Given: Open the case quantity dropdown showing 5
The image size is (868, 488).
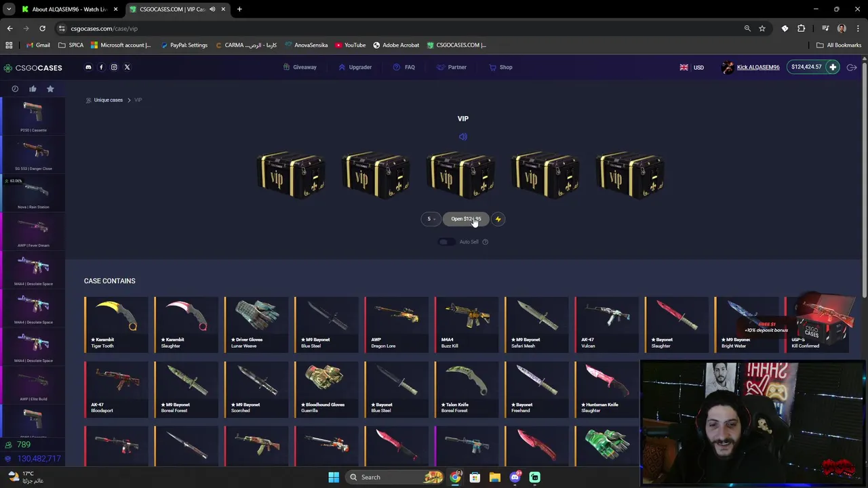Looking at the screenshot, I should coord(431,219).
